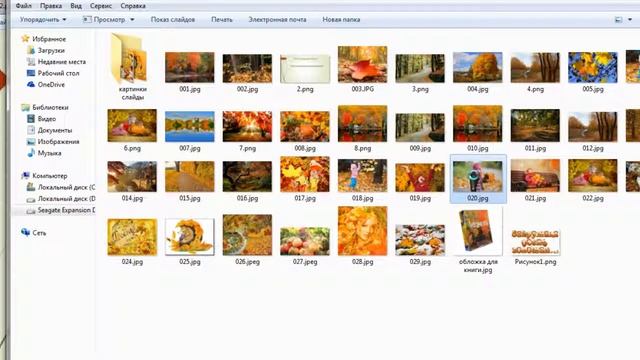Select thumbnail 011.jpg
The image size is (640, 360).
[x=535, y=126]
